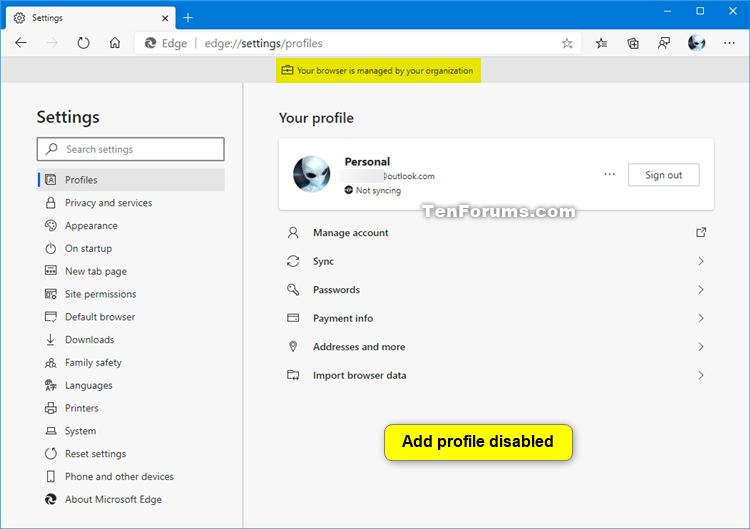Expand the Sync chevron
The image size is (750, 529).
(701, 261)
